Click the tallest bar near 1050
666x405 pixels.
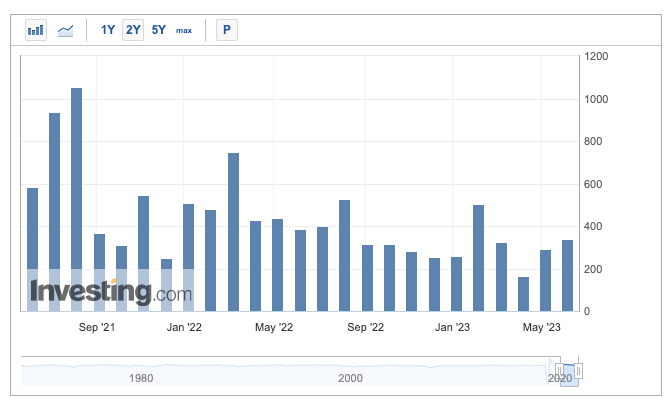point(76,200)
